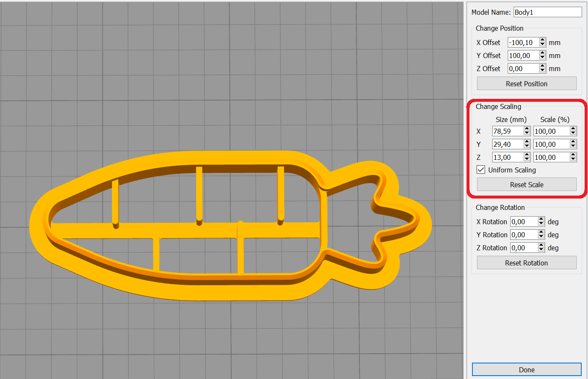
Task: Raise X scale percent with up arrow
Action: (x=573, y=129)
